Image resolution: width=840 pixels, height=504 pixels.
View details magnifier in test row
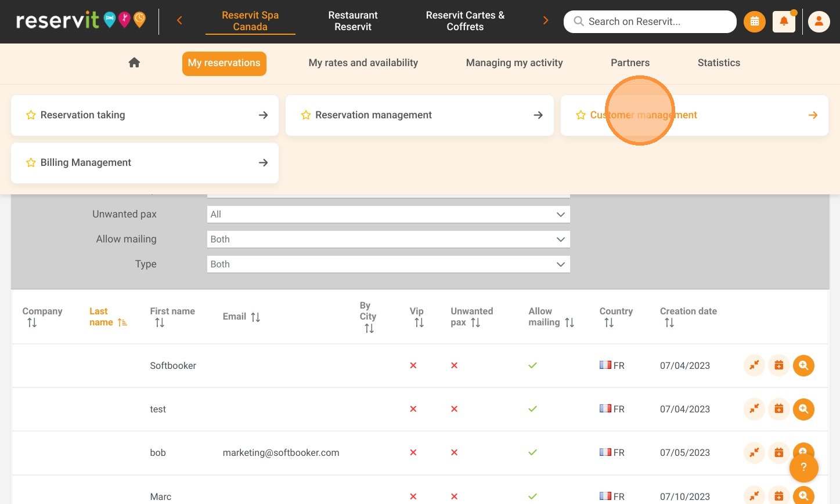803,409
